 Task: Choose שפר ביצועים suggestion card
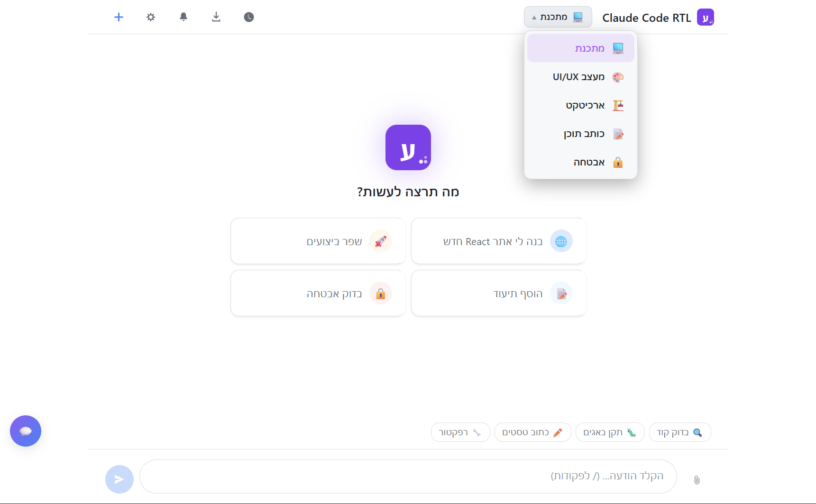318,241
